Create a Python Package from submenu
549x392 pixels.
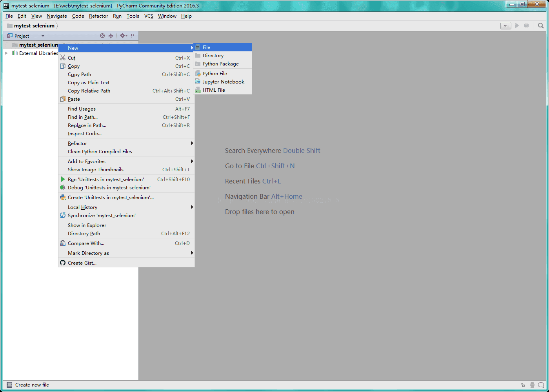click(223, 64)
